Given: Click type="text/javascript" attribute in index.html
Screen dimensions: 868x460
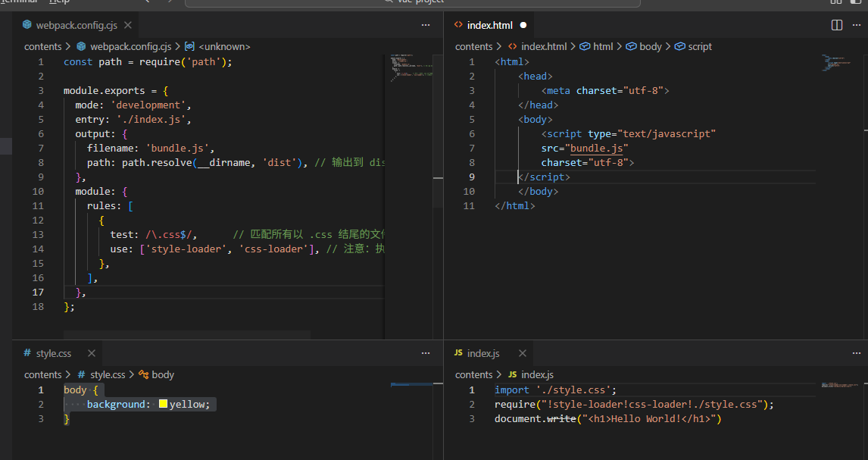Looking at the screenshot, I should pos(651,134).
